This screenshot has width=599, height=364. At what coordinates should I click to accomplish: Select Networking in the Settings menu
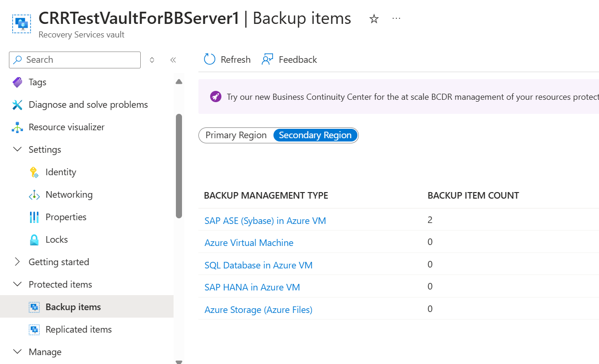[x=69, y=194]
